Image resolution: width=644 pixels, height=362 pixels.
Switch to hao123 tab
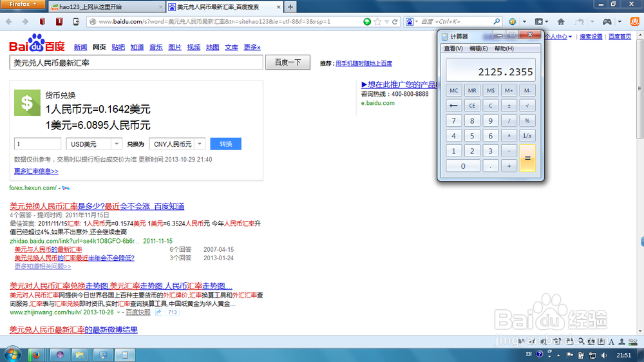pyautogui.click(x=106, y=7)
